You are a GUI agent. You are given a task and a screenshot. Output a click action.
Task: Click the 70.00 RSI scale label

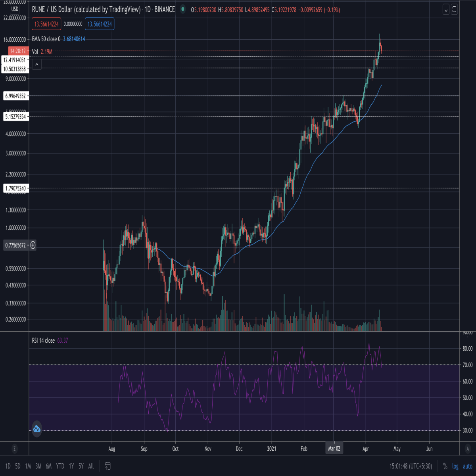(468, 365)
